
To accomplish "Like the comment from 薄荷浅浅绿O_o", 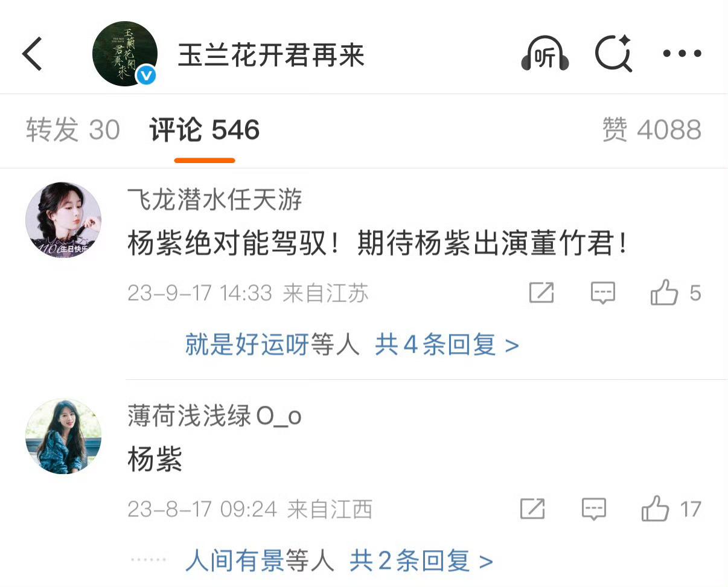I will (x=671, y=509).
